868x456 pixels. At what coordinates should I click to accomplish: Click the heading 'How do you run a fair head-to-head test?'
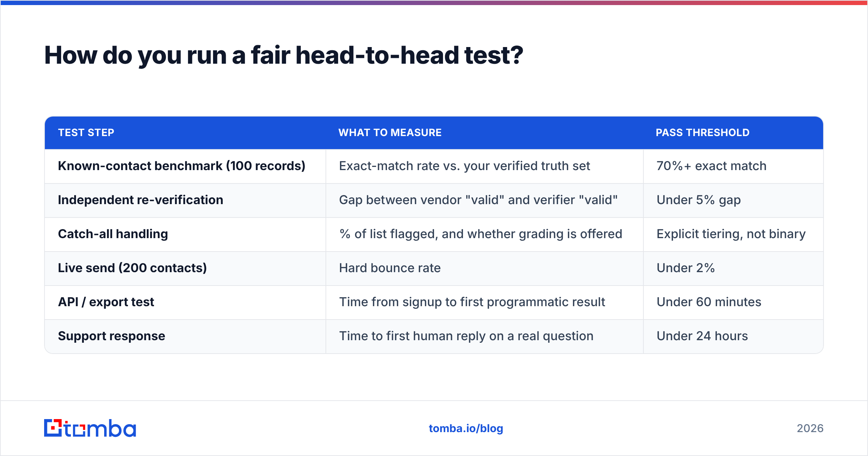coord(284,55)
